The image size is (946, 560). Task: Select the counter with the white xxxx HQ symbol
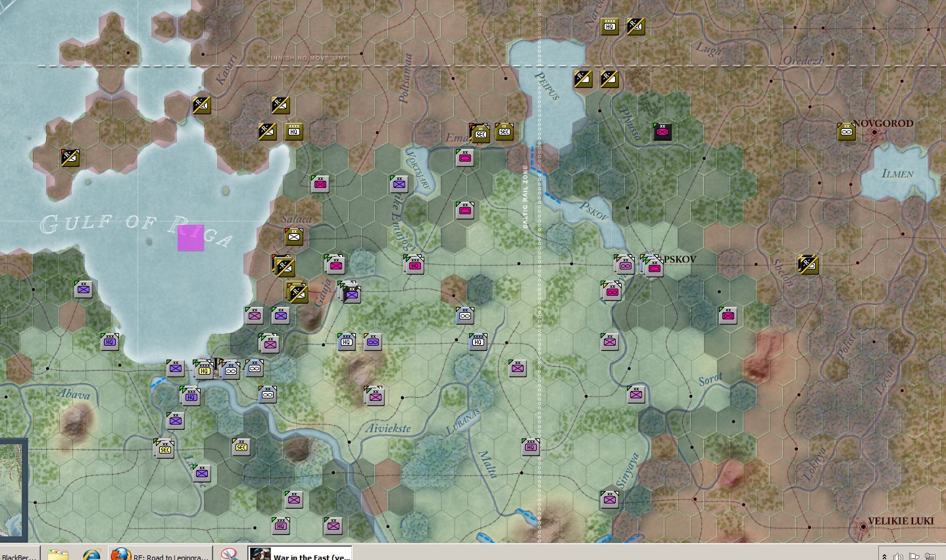pyautogui.click(x=478, y=342)
